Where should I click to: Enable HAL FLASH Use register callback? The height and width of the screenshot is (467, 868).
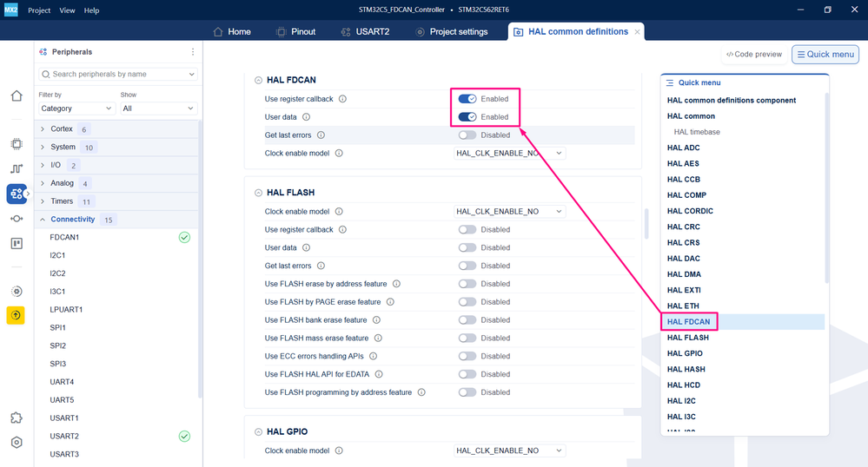[467, 230]
